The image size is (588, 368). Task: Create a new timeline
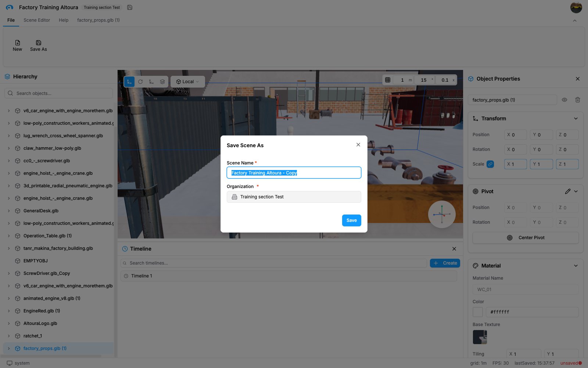(445, 263)
